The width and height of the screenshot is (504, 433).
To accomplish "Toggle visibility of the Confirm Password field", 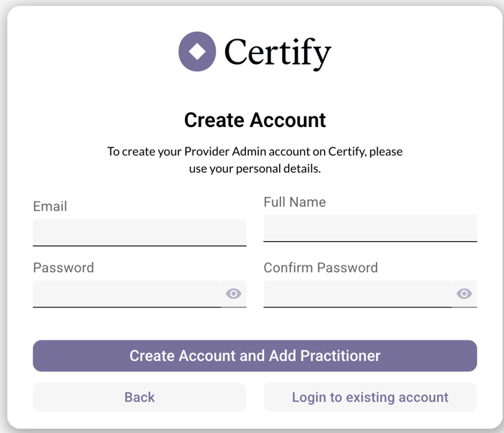I will 464,294.
